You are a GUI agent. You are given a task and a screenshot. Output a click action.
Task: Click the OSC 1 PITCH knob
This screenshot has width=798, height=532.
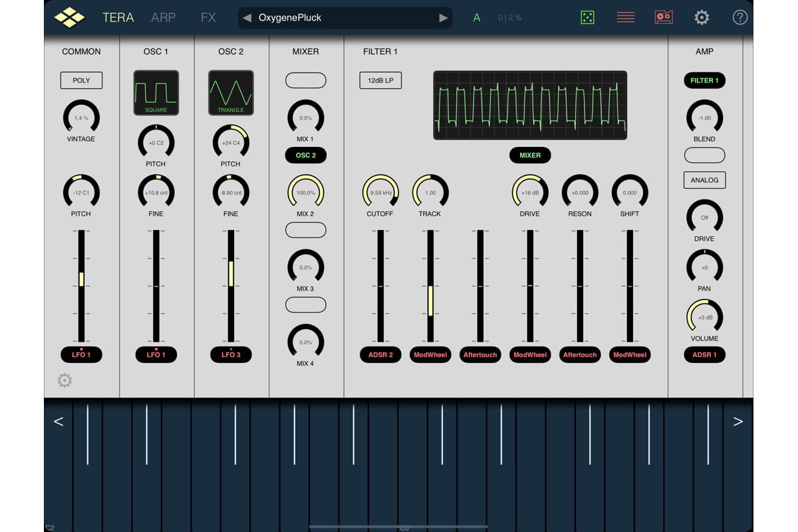(156, 142)
